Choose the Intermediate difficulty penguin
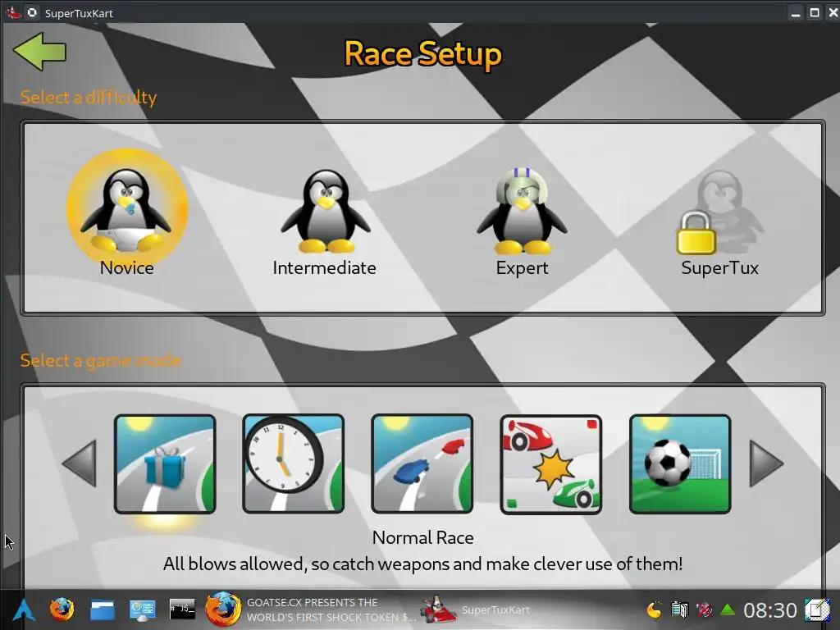 click(x=325, y=211)
